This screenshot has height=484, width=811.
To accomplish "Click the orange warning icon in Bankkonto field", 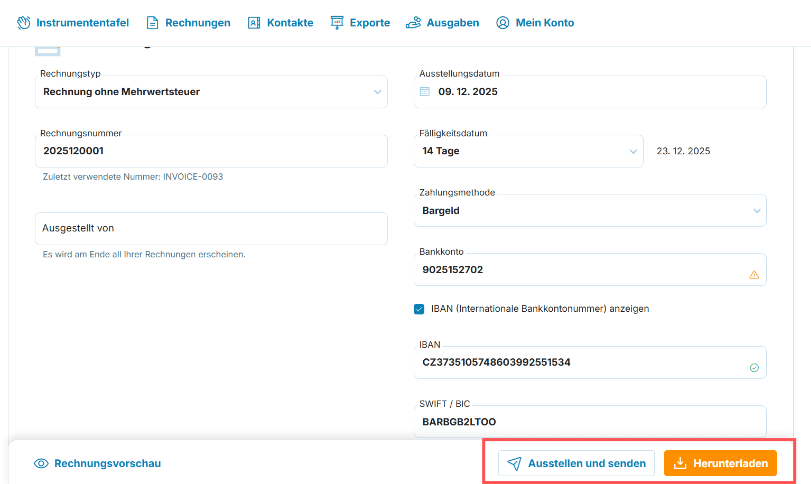I will click(754, 275).
